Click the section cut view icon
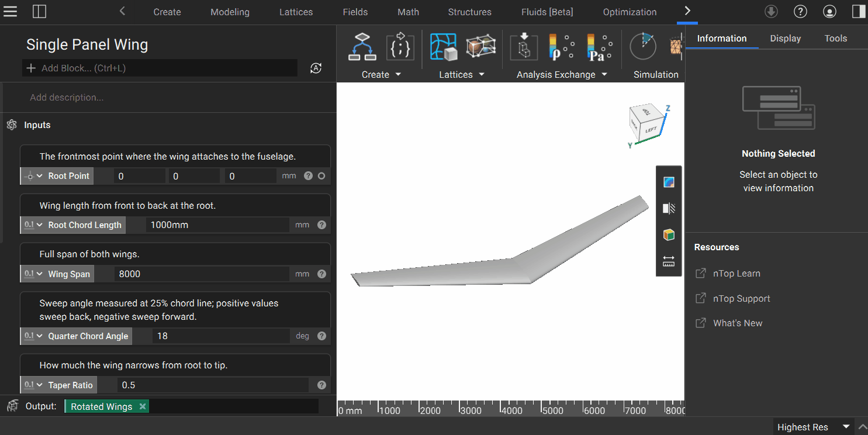Viewport: 868px width, 435px height. pyautogui.click(x=669, y=208)
